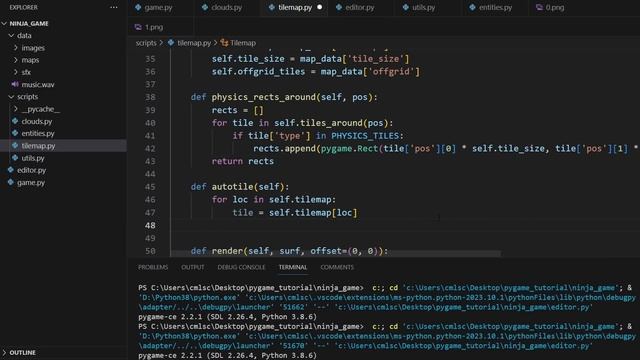Open the 0.png image tab

click(555, 7)
